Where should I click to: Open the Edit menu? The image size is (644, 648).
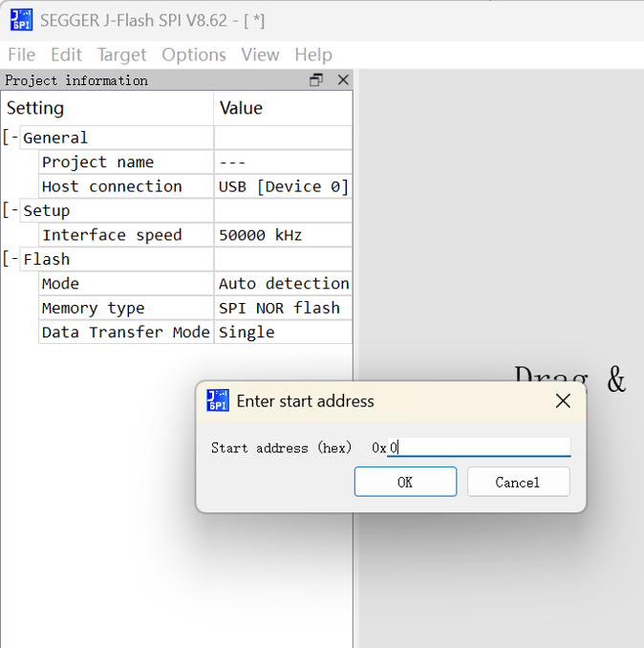(x=66, y=54)
